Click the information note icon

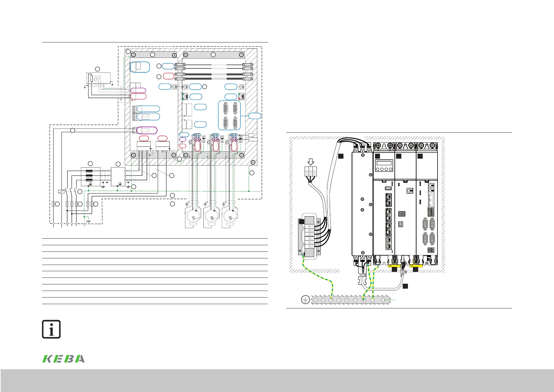[x=51, y=329]
